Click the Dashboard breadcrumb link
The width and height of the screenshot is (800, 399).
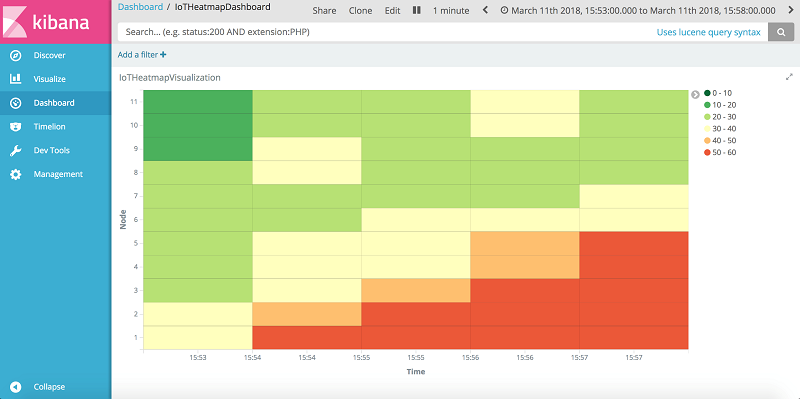click(x=140, y=7)
